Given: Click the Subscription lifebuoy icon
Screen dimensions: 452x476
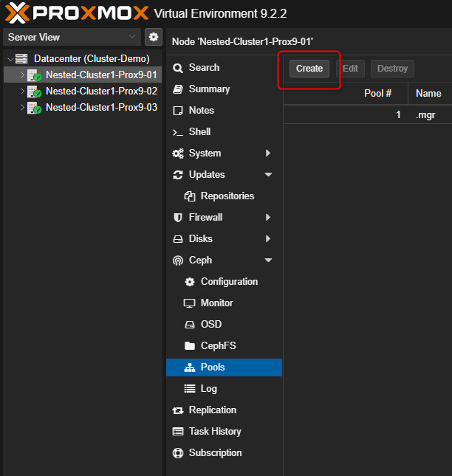Looking at the screenshot, I should [x=178, y=453].
